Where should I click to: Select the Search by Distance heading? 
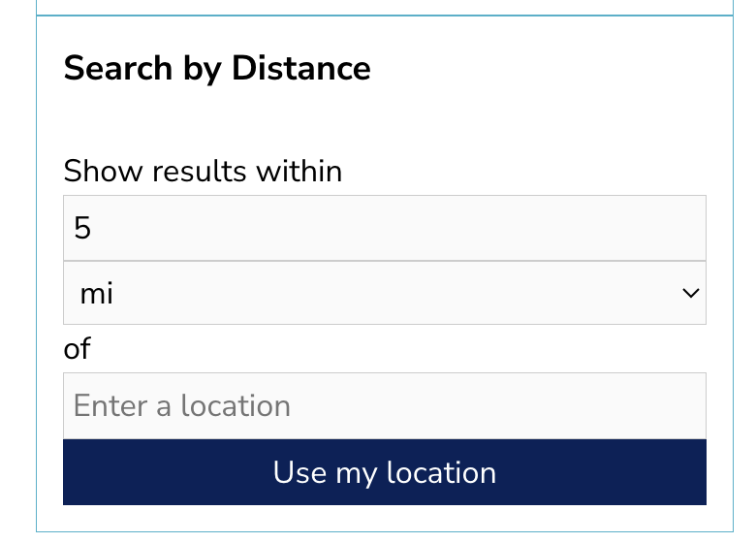[x=217, y=69]
